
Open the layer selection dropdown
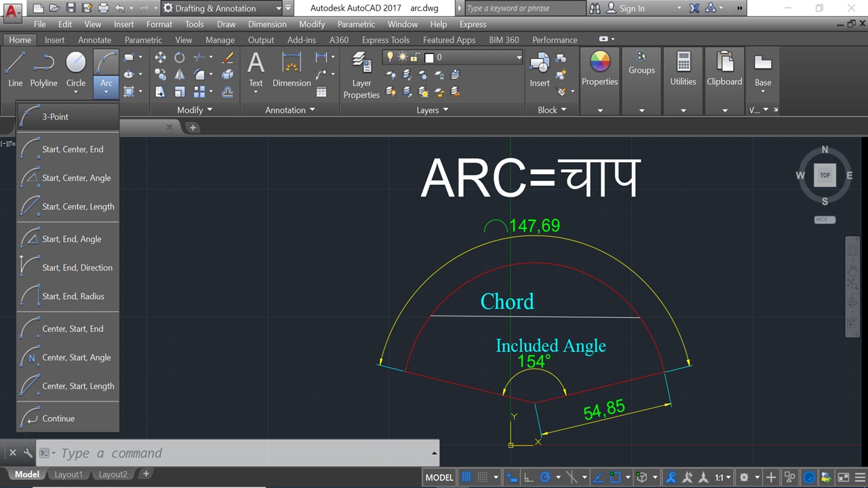point(518,58)
